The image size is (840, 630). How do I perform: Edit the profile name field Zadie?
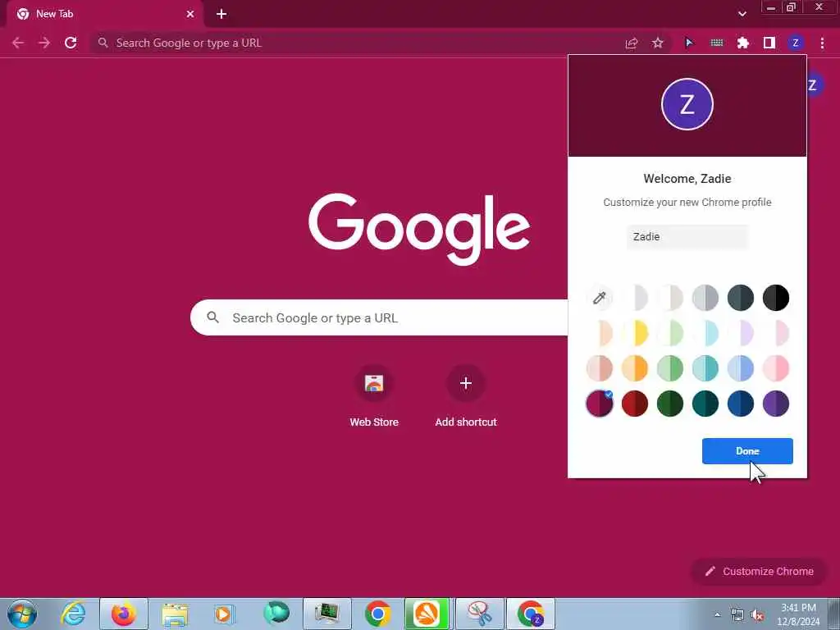coord(687,237)
